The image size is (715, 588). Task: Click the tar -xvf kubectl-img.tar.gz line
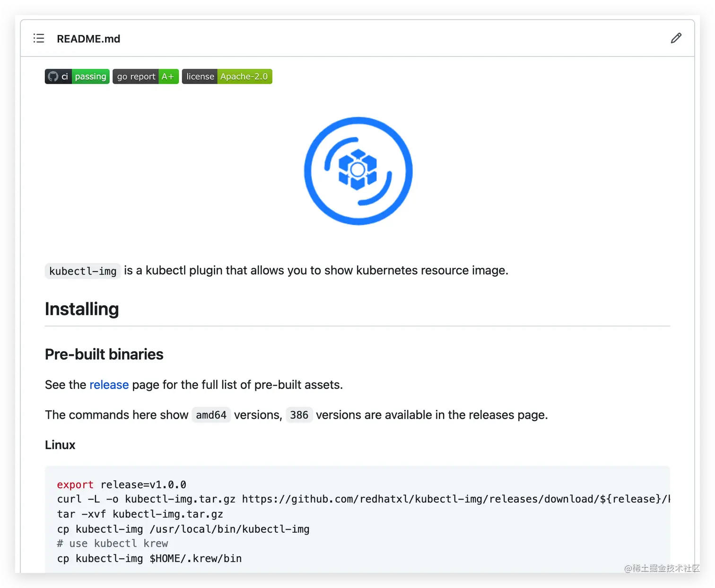point(140,514)
